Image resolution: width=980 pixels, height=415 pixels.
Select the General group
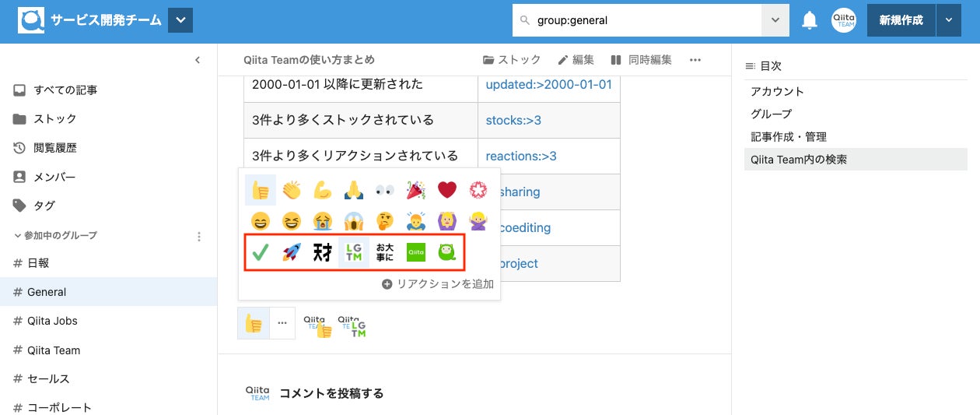click(108, 292)
